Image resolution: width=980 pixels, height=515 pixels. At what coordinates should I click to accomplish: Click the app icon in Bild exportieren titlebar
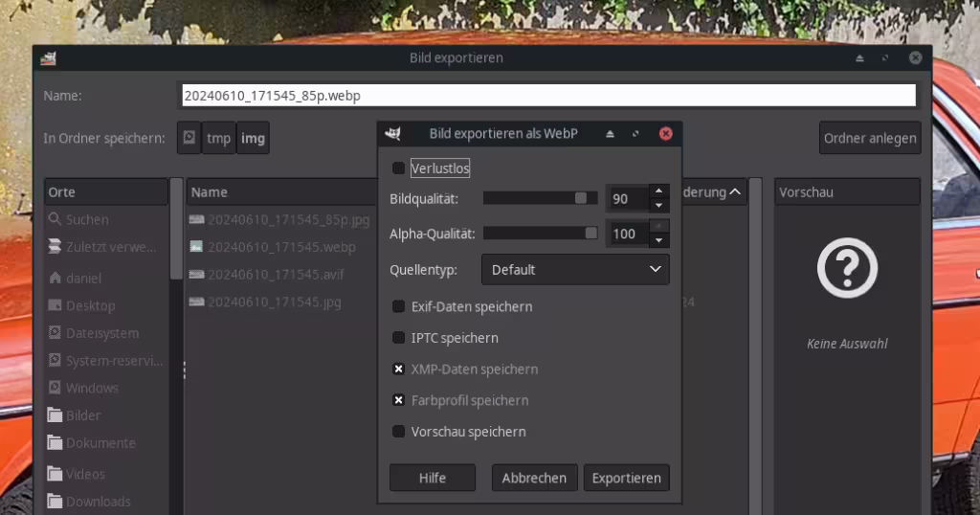[48, 58]
